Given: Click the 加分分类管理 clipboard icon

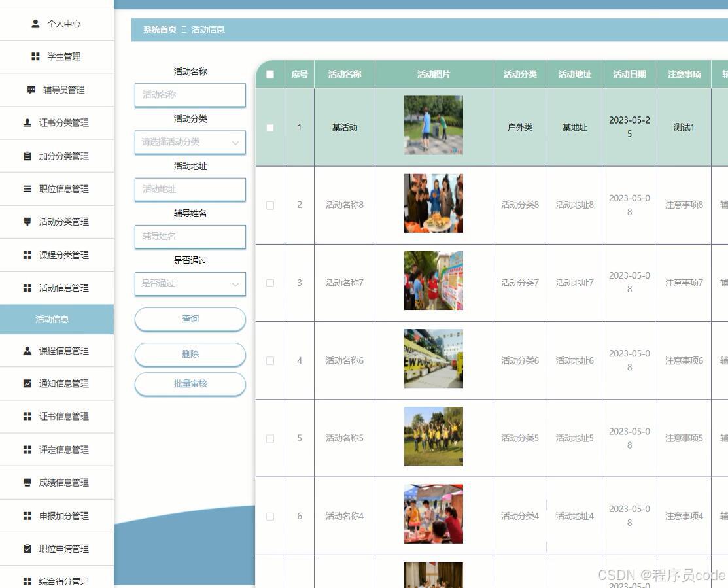Looking at the screenshot, I should click(27, 156).
